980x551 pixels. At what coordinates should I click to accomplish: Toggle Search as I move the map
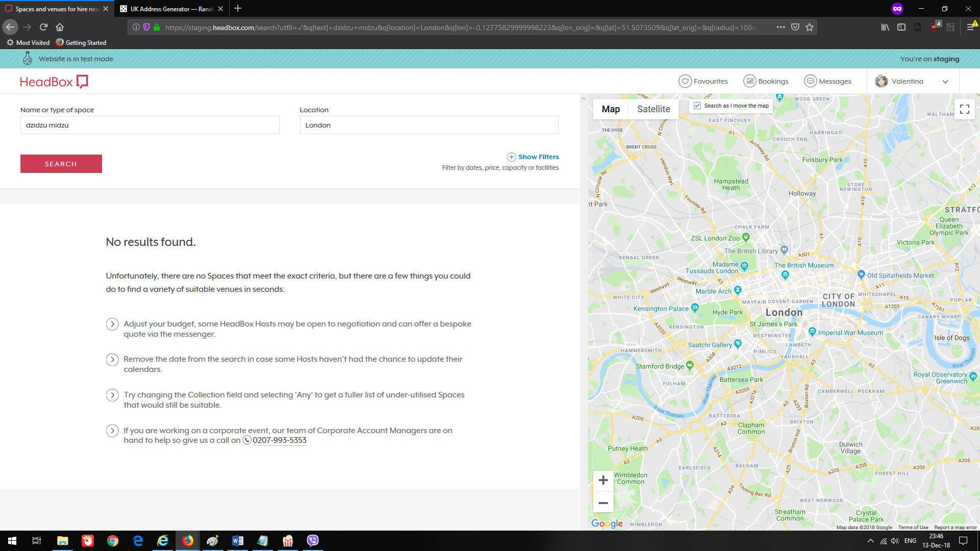pyautogui.click(x=697, y=106)
